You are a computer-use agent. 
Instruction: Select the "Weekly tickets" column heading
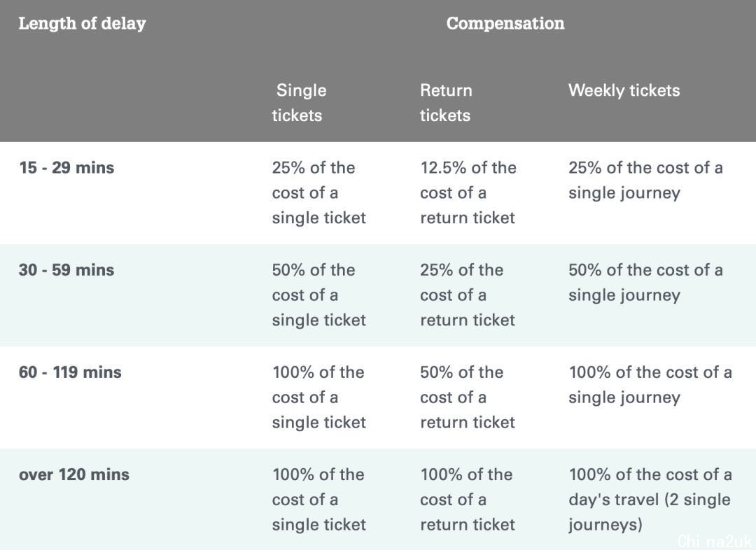[x=624, y=90]
